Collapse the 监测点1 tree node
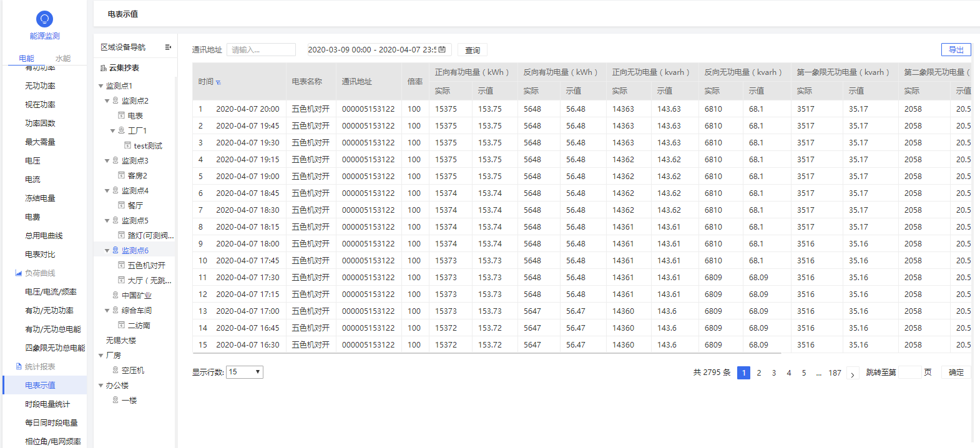The image size is (980, 448). click(101, 86)
